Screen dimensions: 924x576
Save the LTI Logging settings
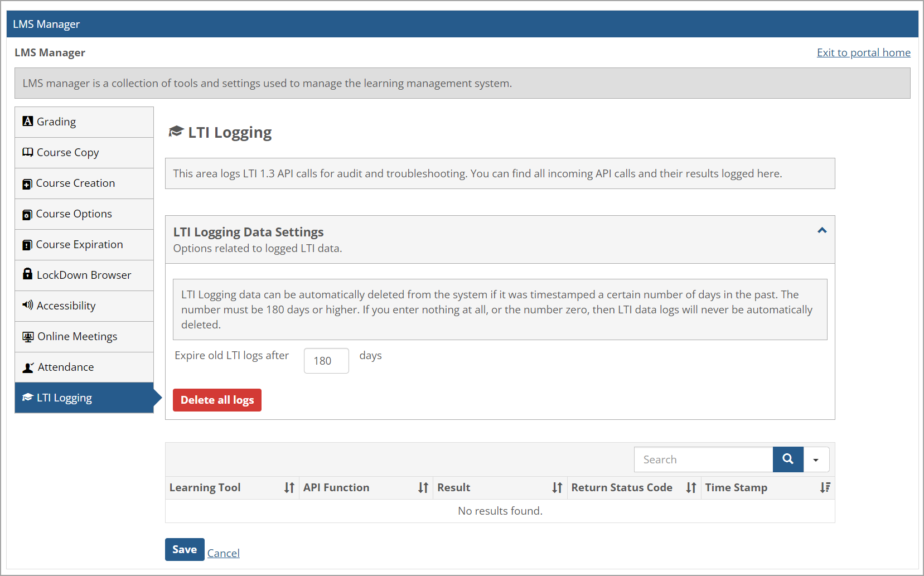click(x=184, y=549)
